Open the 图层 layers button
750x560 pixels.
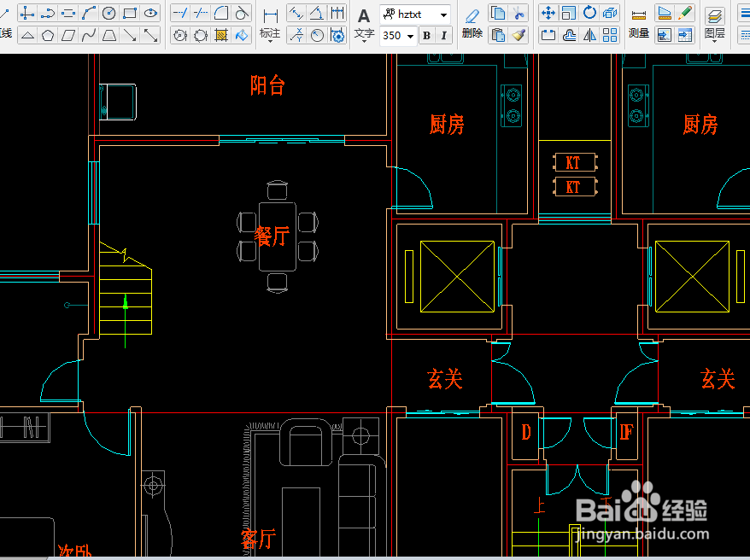click(x=715, y=21)
